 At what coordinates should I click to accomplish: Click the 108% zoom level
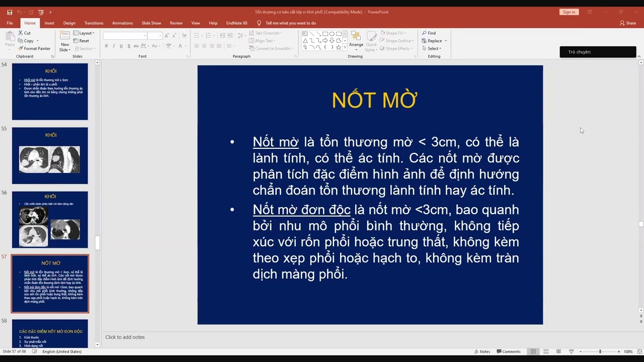click(628, 351)
